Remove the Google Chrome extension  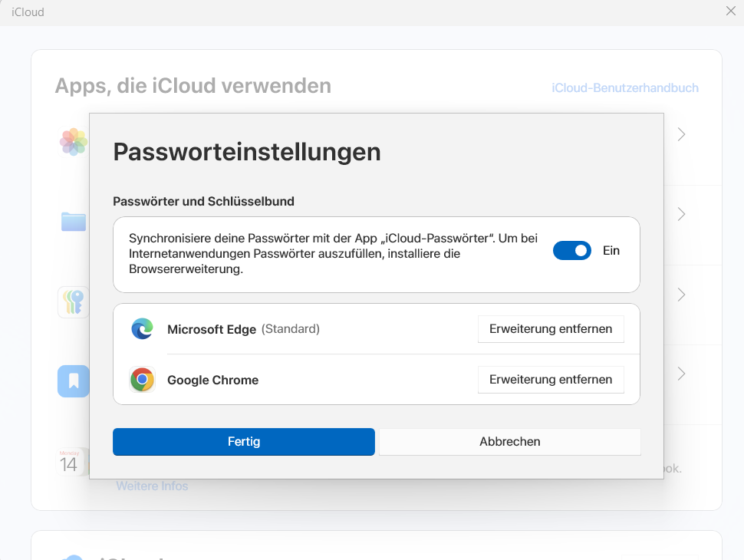pos(551,380)
